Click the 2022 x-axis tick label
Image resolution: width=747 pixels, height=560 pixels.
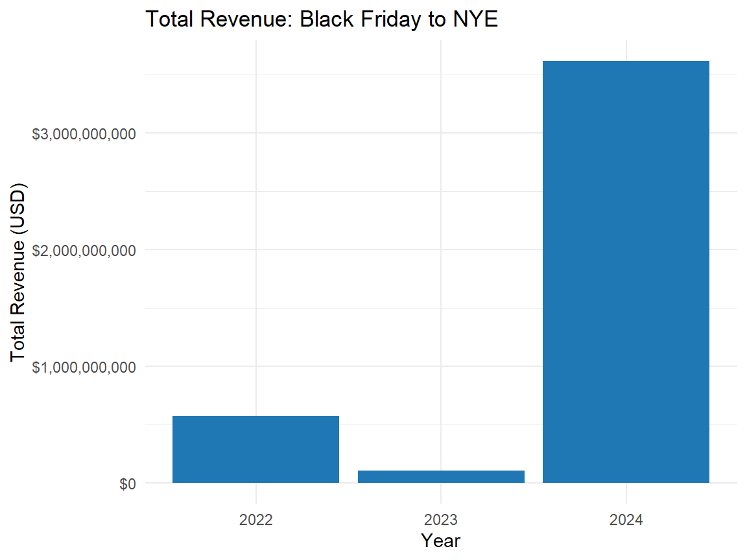pos(255,519)
